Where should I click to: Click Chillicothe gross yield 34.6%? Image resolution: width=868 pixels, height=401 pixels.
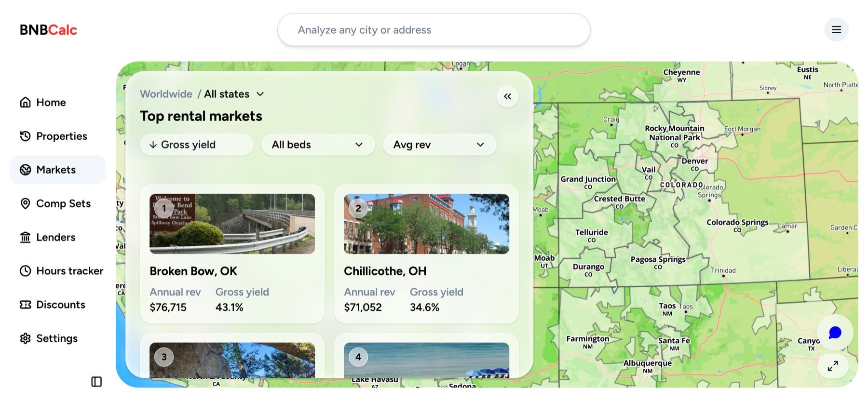pyautogui.click(x=424, y=307)
